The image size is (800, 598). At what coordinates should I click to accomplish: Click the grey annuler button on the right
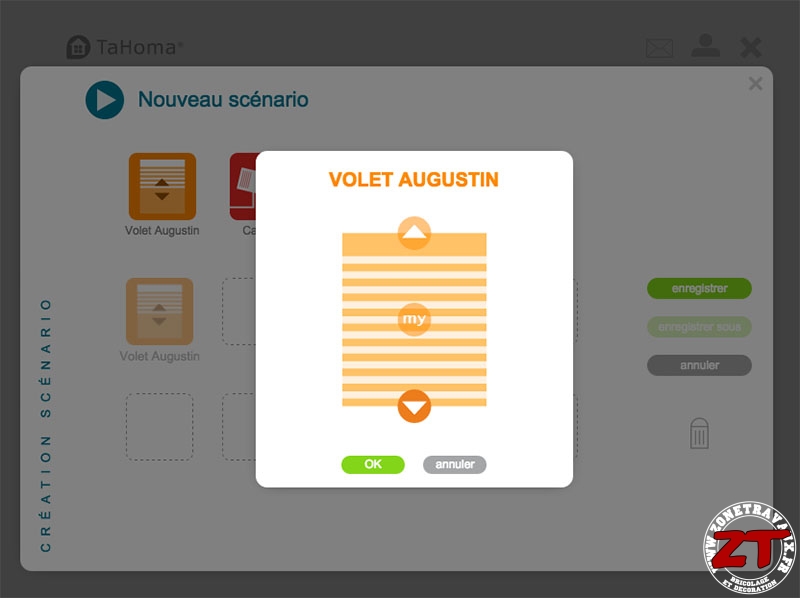point(699,365)
